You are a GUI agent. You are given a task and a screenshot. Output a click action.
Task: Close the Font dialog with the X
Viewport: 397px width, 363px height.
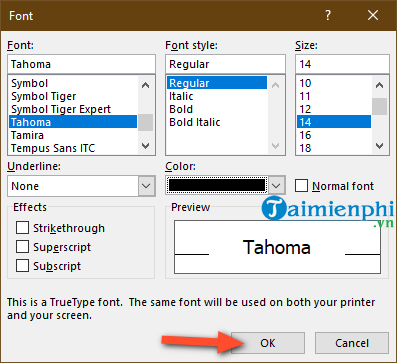pos(373,15)
